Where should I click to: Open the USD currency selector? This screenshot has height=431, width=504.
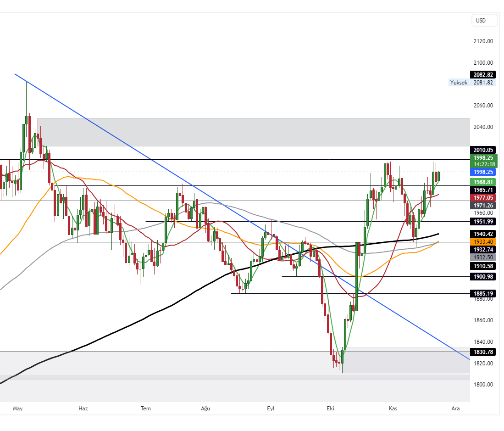point(484,20)
